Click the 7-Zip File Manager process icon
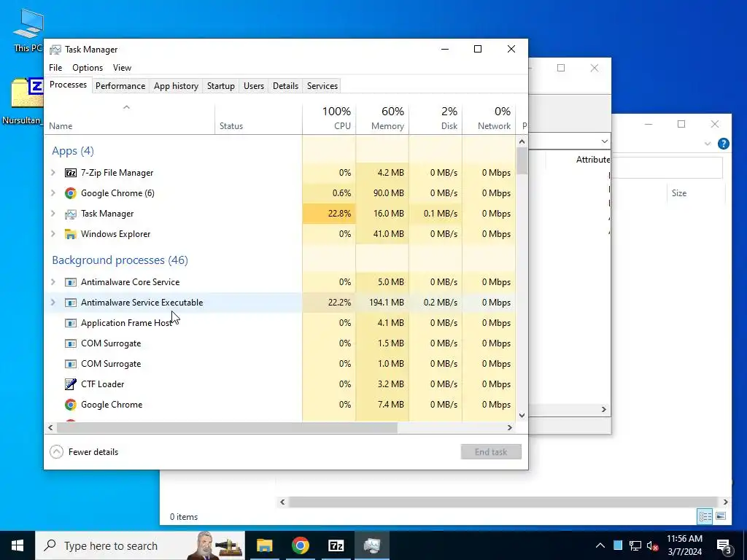The height and width of the screenshot is (560, 747). tap(71, 173)
